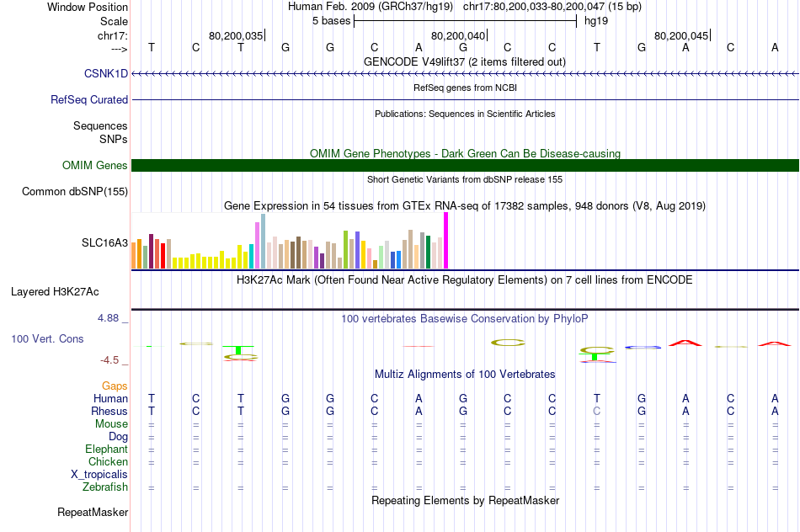Image resolution: width=800 pixels, height=532 pixels.
Task: Open Publications: Sequences in Scientific Articles title
Action: click(x=466, y=114)
